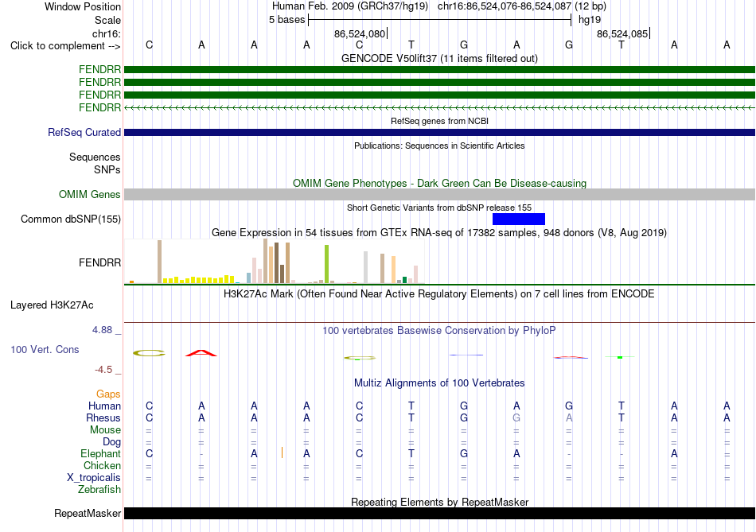
Task: Click the RefSeq Curated dark blue bar
Action: click(440, 133)
